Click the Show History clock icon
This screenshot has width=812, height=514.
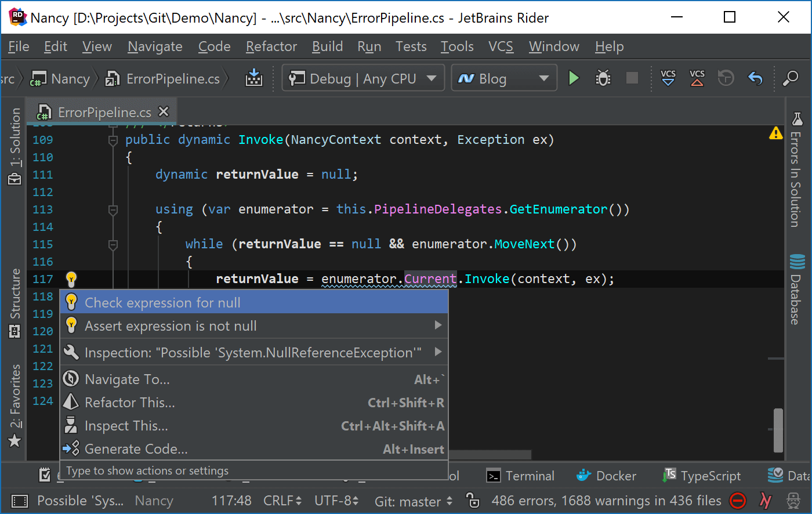[726, 78]
